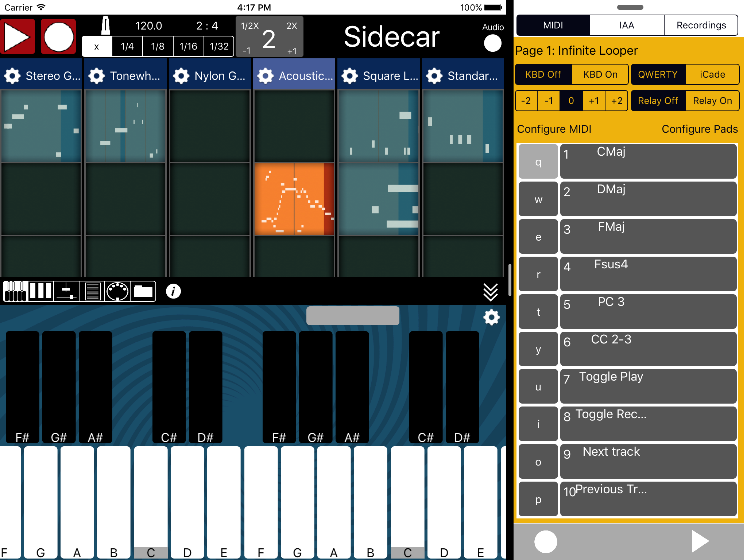Open the Recordings tab
Viewport: 747px width, 560px height.
[701, 25]
